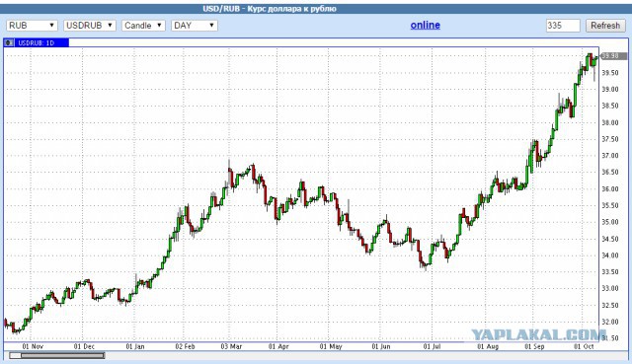
Task: Click the USD/RUB chart title text
Action: click(x=270, y=9)
